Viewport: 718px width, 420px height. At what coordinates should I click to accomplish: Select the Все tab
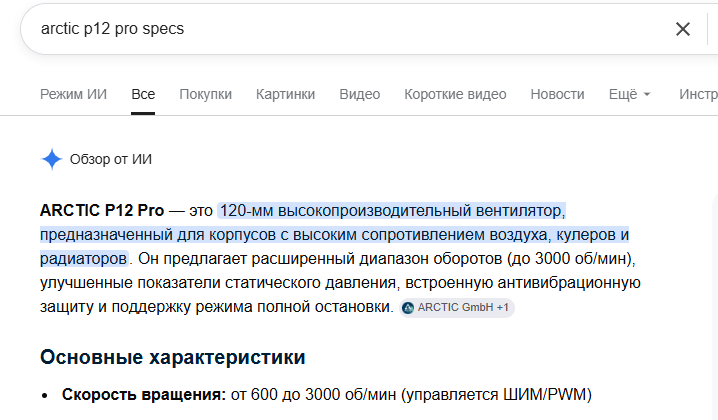[143, 94]
